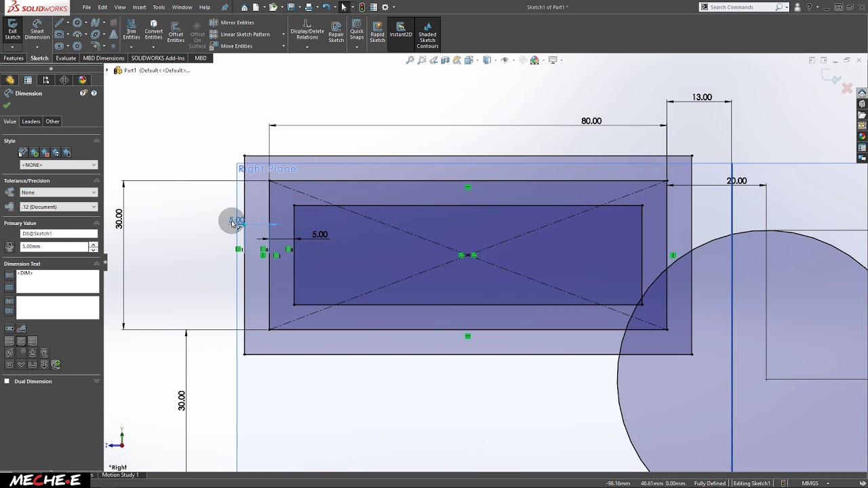Viewport: 868px width, 488px height.
Task: Click the Exit Sketch button
Action: 12,30
